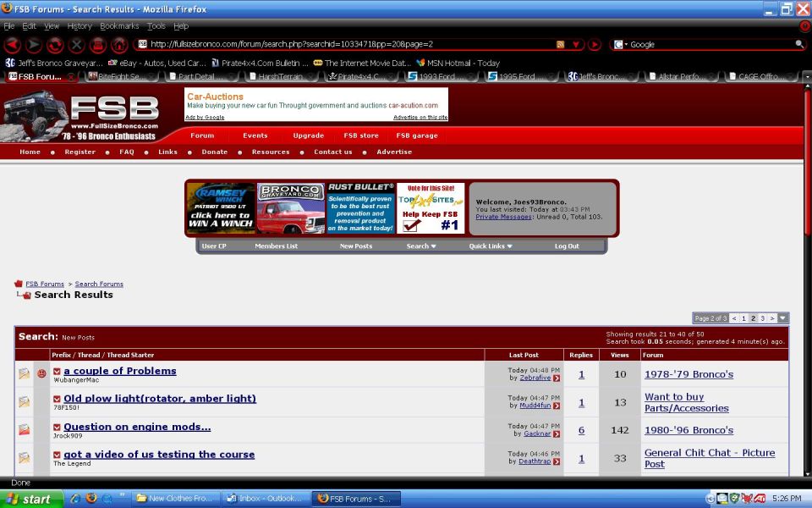Open the address bar history dropdown arrow
The width and height of the screenshot is (812, 508).
point(576,45)
